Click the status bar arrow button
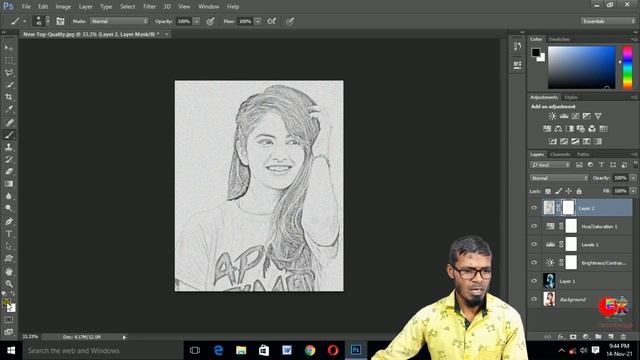Viewport: 640px width, 360px height. click(x=124, y=337)
